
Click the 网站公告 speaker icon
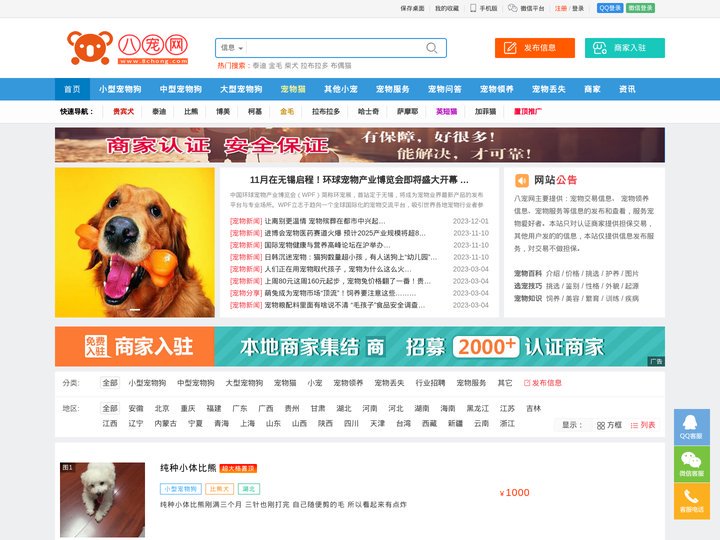522,180
